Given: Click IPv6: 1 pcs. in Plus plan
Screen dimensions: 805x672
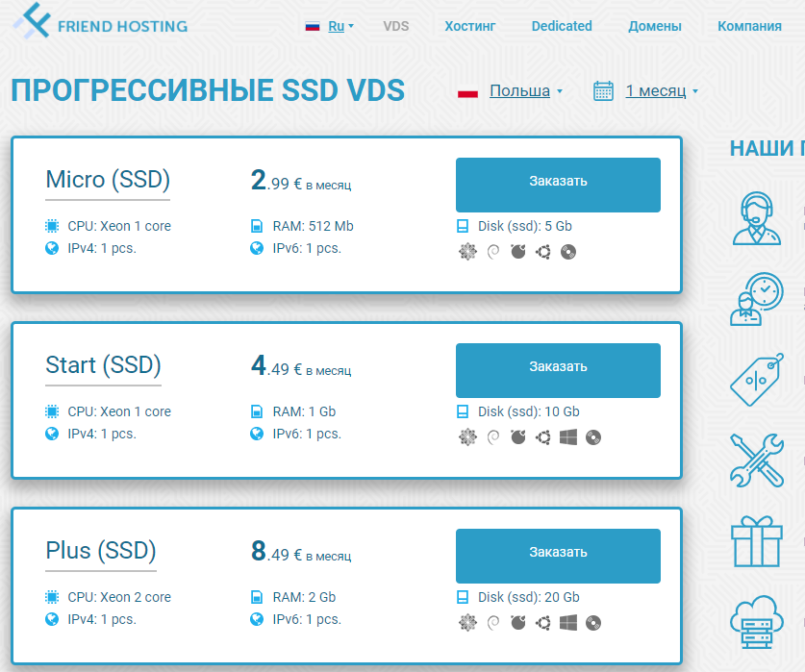Looking at the screenshot, I should click(307, 620).
